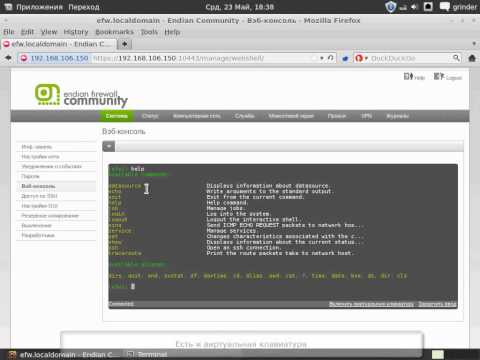This screenshot has width=480, height=360.
Task: Switch to the Межсетевой экран tab
Action: [291, 116]
